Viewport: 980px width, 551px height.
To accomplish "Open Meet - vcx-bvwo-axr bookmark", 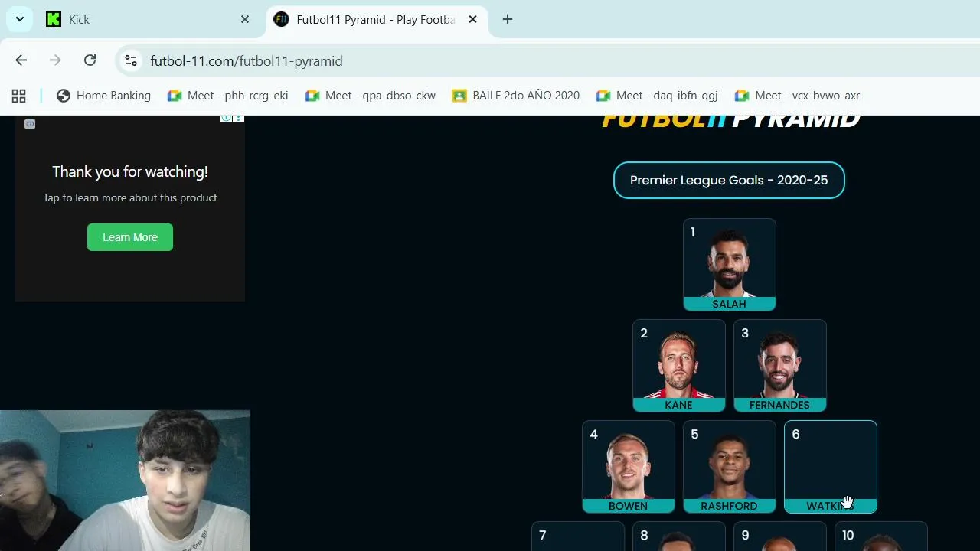I will click(797, 96).
